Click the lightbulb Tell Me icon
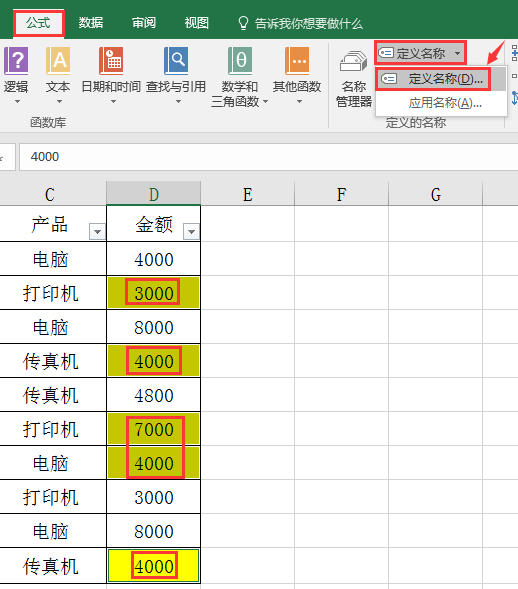 coord(243,23)
